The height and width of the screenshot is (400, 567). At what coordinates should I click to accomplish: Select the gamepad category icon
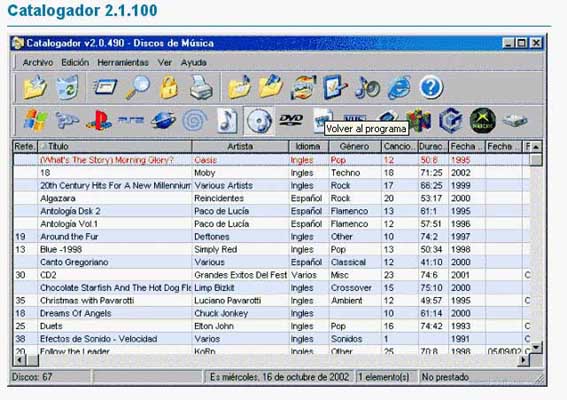67,120
